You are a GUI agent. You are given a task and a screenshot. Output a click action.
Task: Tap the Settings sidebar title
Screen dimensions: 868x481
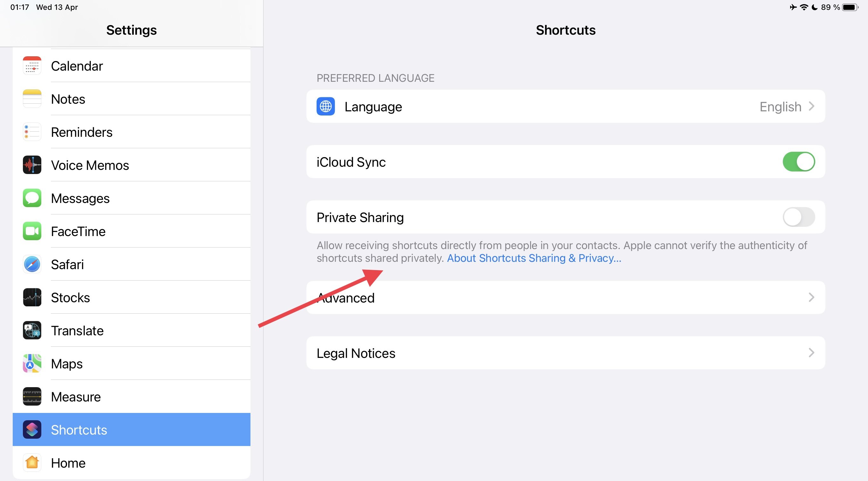click(131, 30)
